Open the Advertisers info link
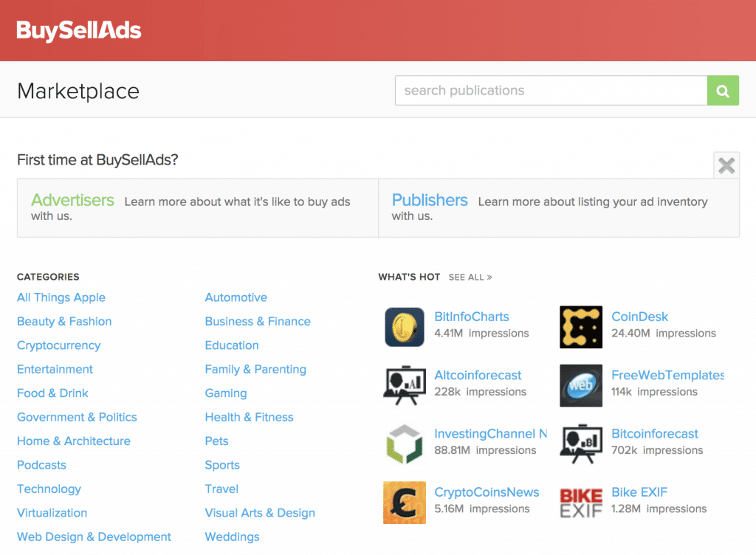Image resolution: width=756 pixels, height=555 pixels. click(x=72, y=200)
